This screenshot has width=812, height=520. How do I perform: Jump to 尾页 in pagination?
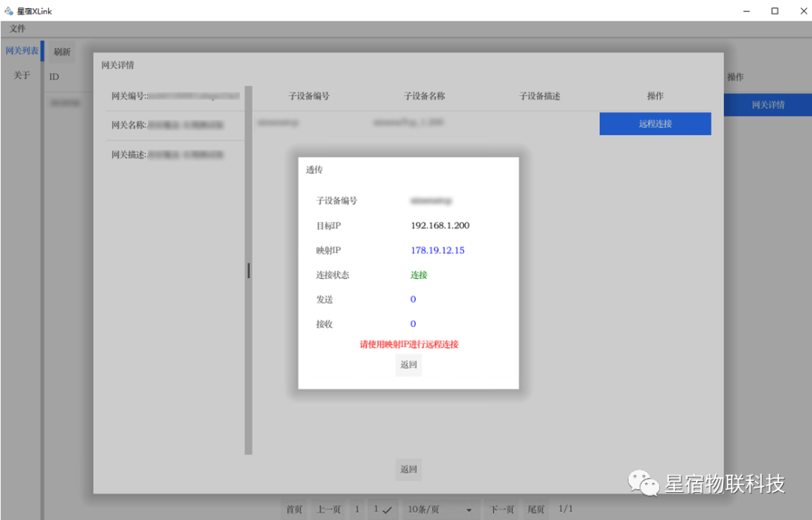[x=536, y=509]
